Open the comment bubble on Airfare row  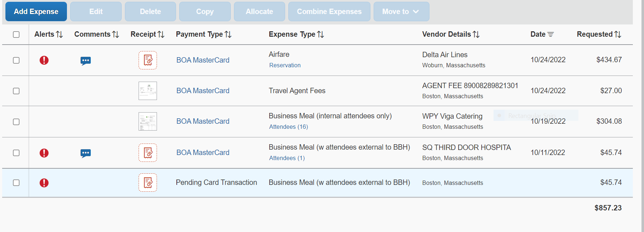(86, 61)
